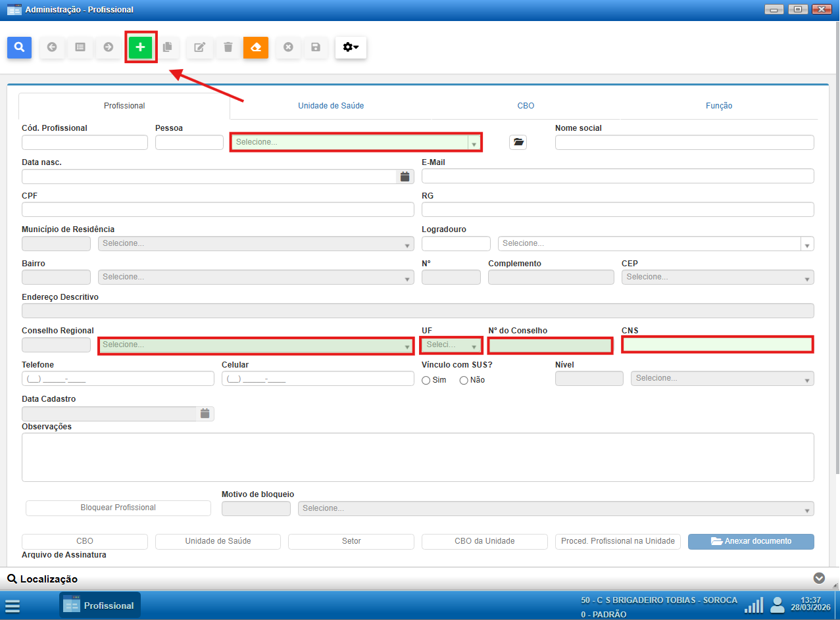Screen dimensions: 840x620
Task: Click the previous record arrow icon
Action: 52,47
